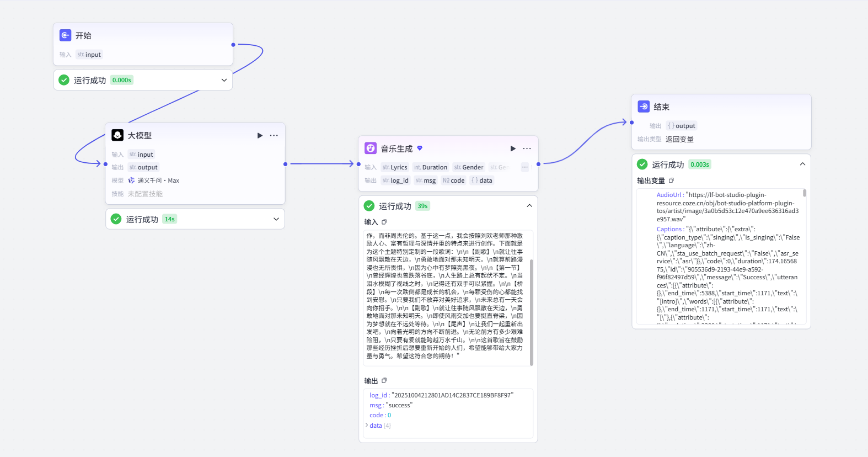Click the 音乐生成 plugin node icon
The image size is (868, 457).
pos(371,148)
